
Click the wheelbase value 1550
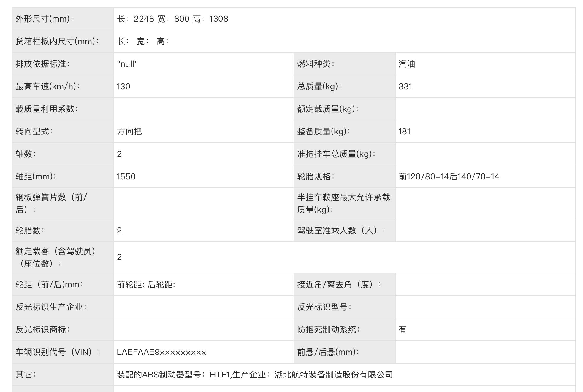(126, 177)
